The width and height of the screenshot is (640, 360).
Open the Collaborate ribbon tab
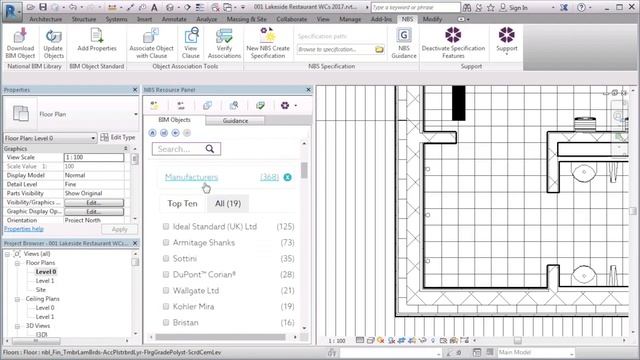click(291, 19)
